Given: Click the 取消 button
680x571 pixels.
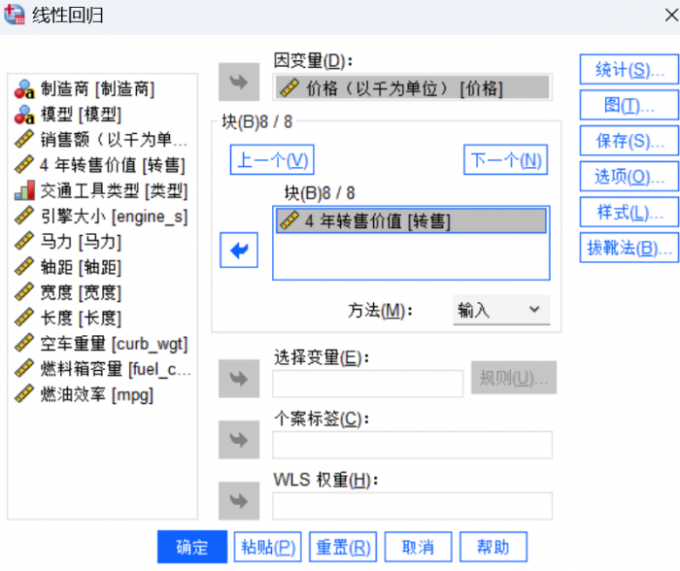Looking at the screenshot, I should click(418, 547).
